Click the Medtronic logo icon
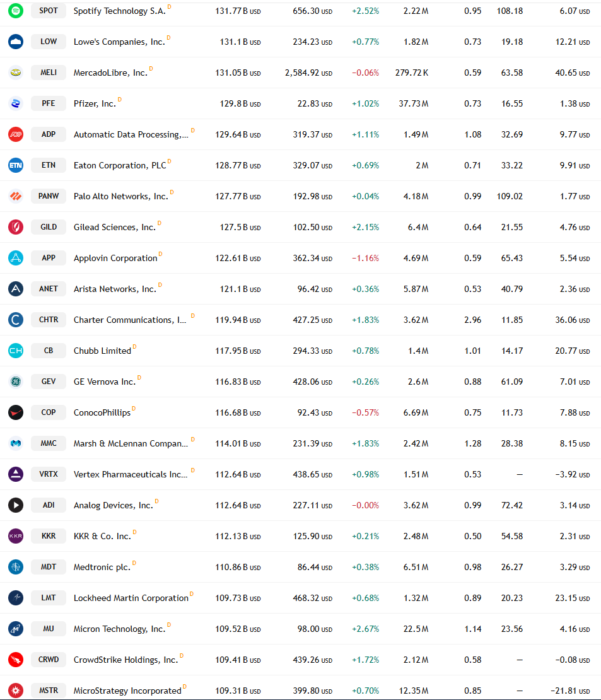This screenshot has height=700, width=601. 16,566
